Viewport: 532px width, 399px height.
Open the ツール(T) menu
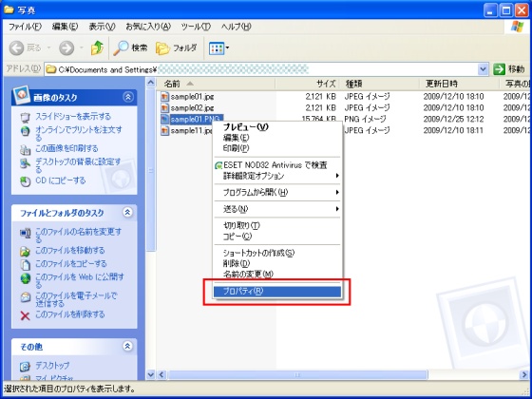click(x=196, y=27)
